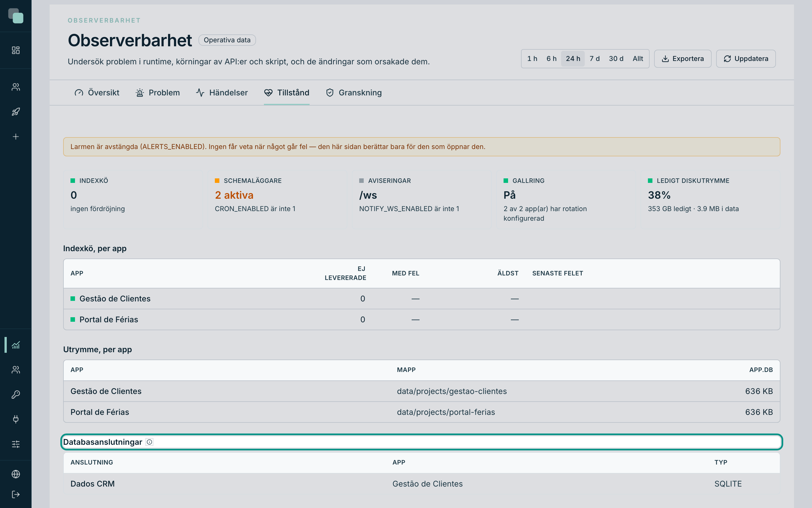This screenshot has width=812, height=508.
Task: Click the Senaste felet column header
Action: (557, 273)
